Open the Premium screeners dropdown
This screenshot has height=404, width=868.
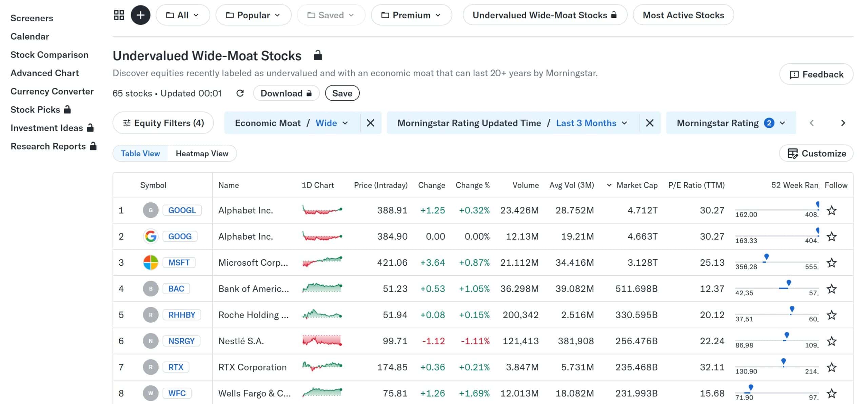(411, 15)
